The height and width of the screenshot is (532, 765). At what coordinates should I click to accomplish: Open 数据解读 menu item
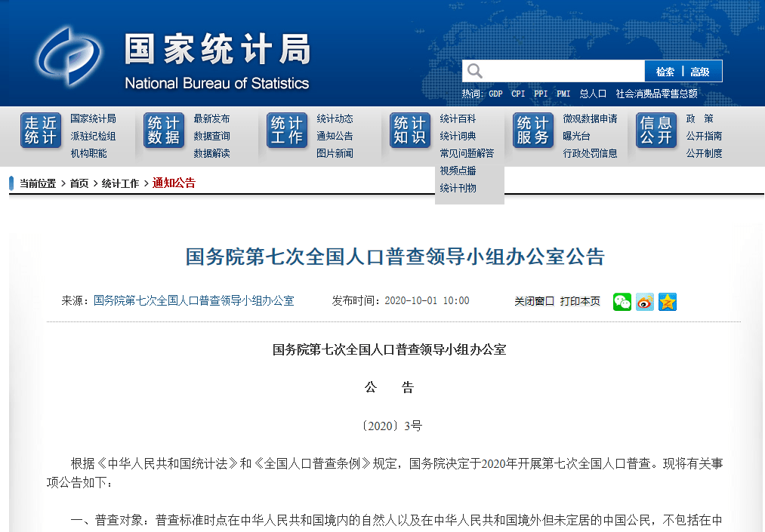[211, 153]
